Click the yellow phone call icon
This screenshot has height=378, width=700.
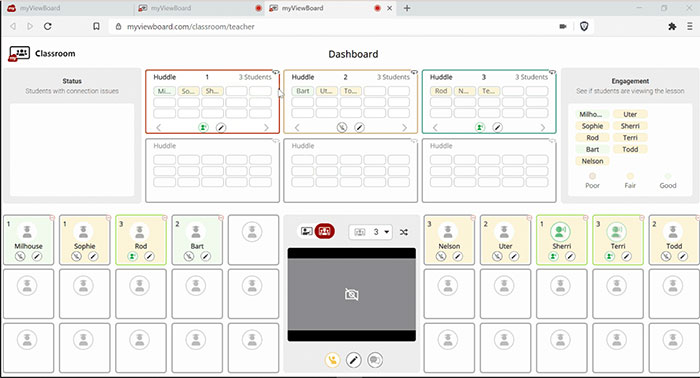point(332,360)
